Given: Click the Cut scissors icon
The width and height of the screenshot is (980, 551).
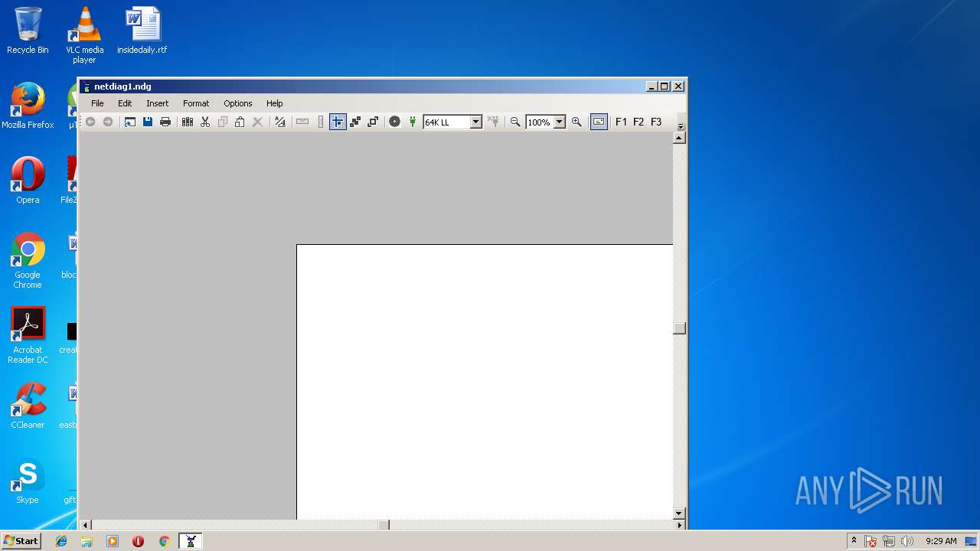Looking at the screenshot, I should click(x=205, y=122).
